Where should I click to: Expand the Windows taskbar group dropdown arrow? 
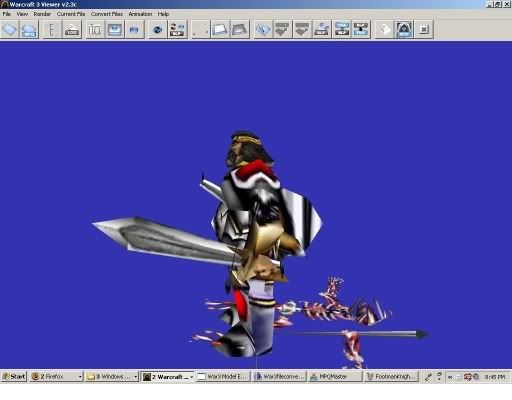[135, 377]
